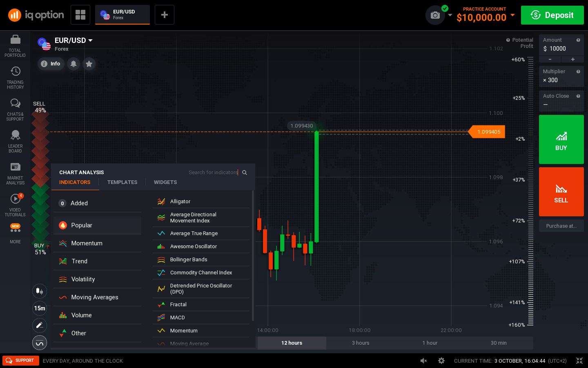This screenshot has width=588, height=368.
Task: Expand the practice account balance dropdown
Action: [x=512, y=15]
